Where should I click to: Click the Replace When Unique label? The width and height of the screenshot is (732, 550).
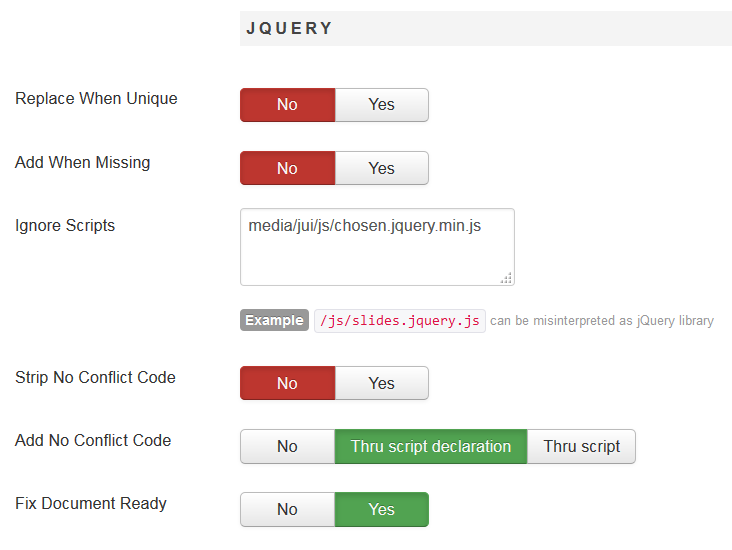(96, 99)
